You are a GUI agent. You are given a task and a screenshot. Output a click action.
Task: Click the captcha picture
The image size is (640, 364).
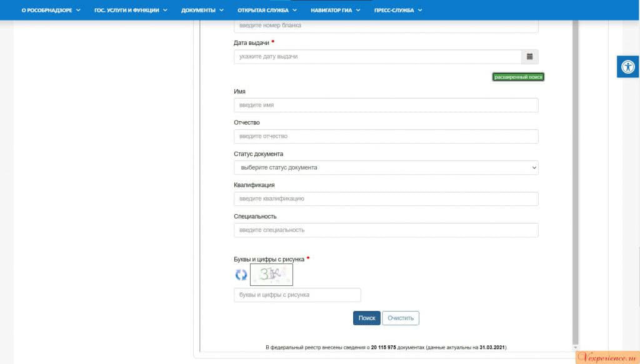(x=271, y=274)
